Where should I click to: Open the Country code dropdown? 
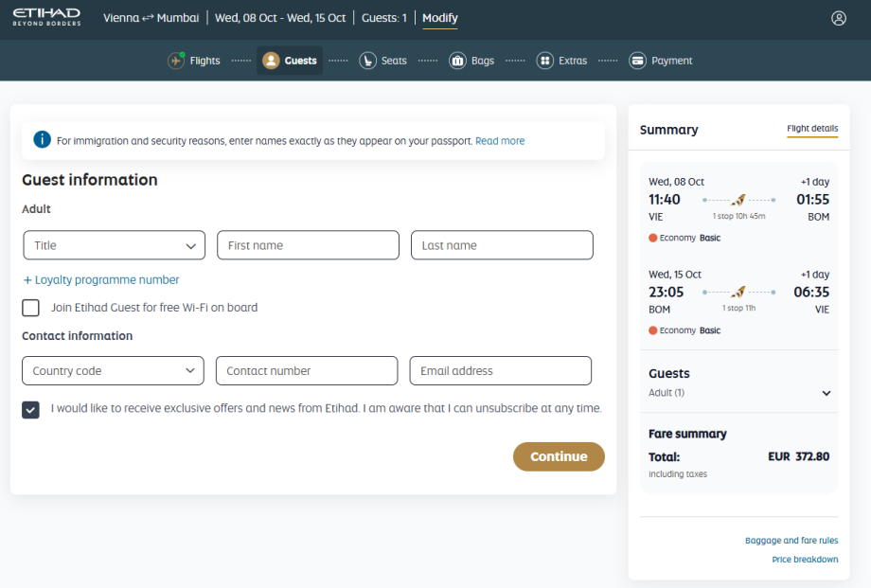point(113,371)
